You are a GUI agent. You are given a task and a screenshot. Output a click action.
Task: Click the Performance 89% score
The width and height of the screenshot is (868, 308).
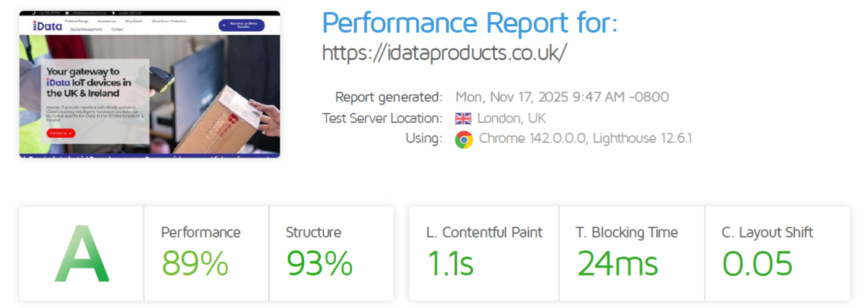pos(195,263)
